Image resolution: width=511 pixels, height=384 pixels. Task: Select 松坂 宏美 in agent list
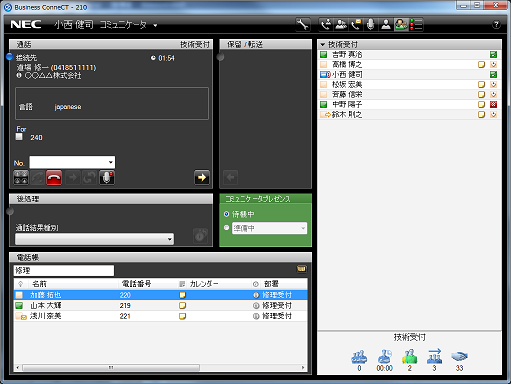pos(410,85)
